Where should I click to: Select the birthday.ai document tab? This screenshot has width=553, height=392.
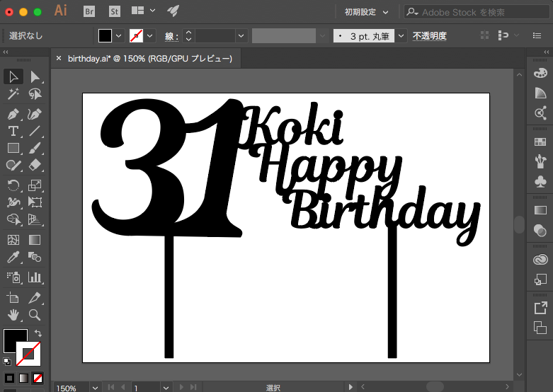150,59
